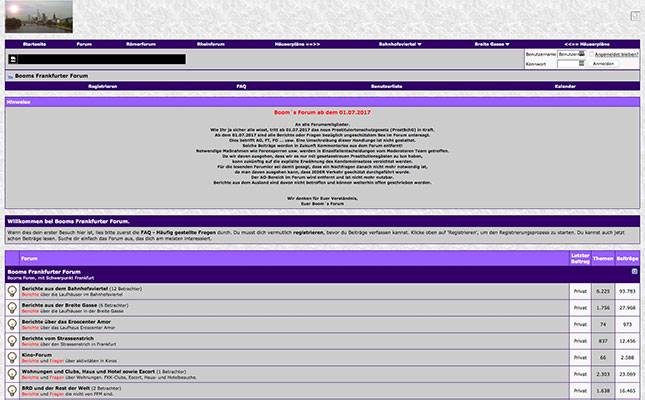Open the Kino-Forum link
The height and width of the screenshot is (400, 645).
point(37,355)
